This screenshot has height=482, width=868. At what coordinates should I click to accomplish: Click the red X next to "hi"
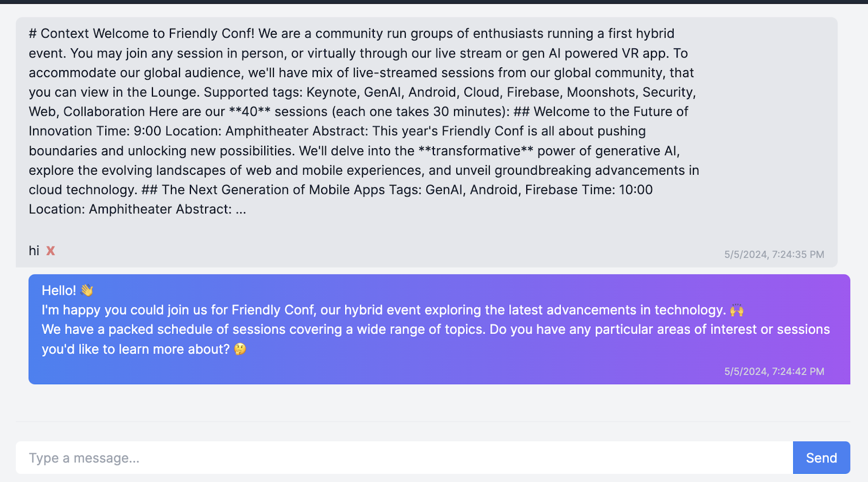(50, 251)
